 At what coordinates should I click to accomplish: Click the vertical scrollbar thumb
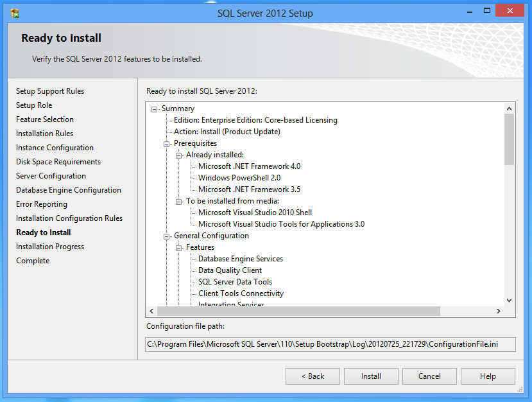tap(509, 139)
